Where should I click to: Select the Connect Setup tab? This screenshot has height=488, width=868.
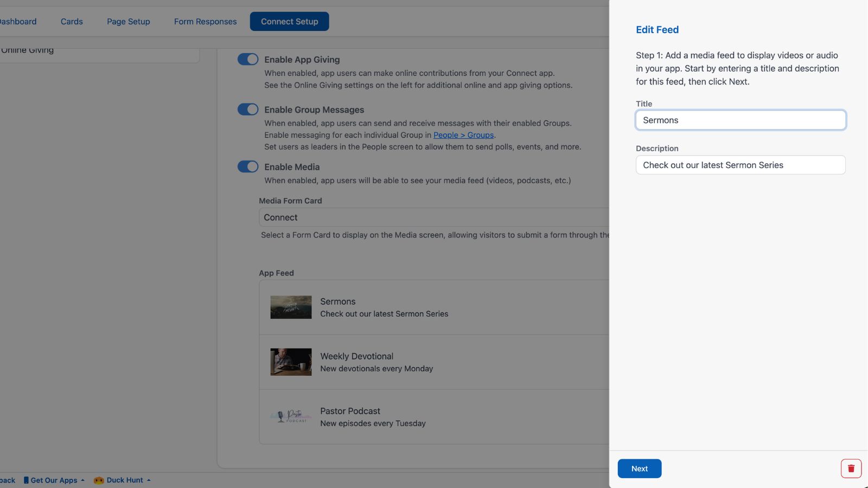[290, 22]
